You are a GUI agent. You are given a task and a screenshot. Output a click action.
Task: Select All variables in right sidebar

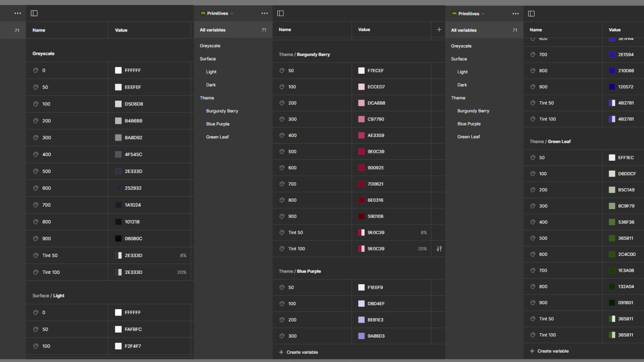[484, 30]
